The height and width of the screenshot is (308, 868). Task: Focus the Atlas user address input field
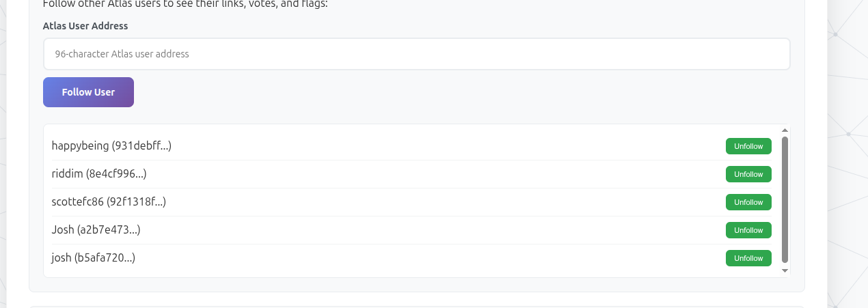[x=416, y=54]
